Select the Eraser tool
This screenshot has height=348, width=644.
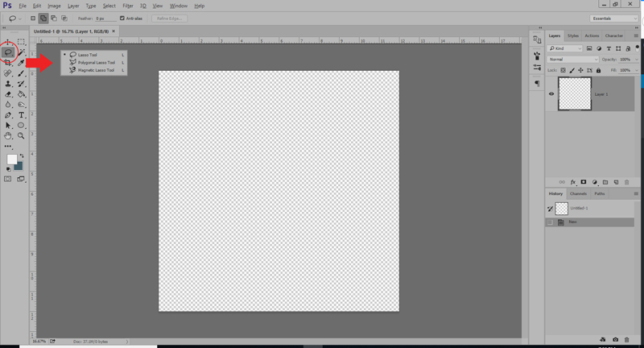click(8, 94)
